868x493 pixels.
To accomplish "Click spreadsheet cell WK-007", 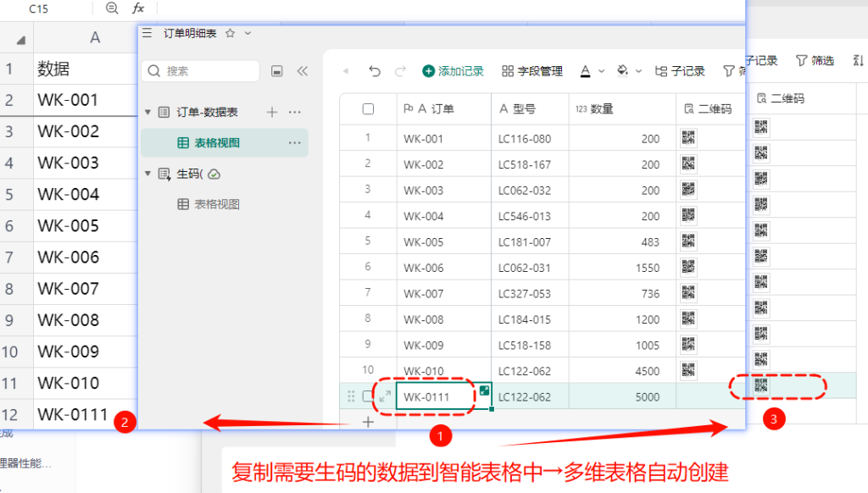I will coord(86,289).
